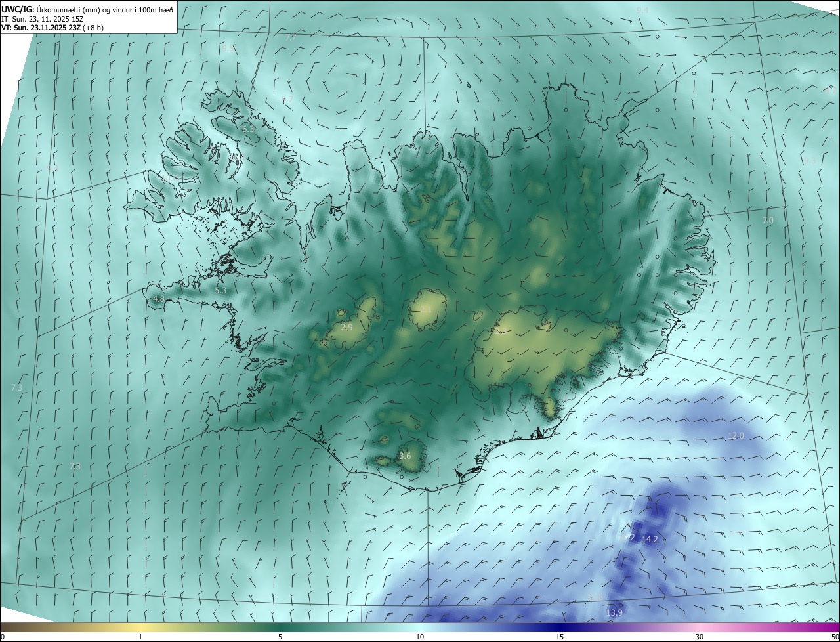The image size is (840, 642).
Task: Click the '10' label on the color scale
Action: coord(420,637)
